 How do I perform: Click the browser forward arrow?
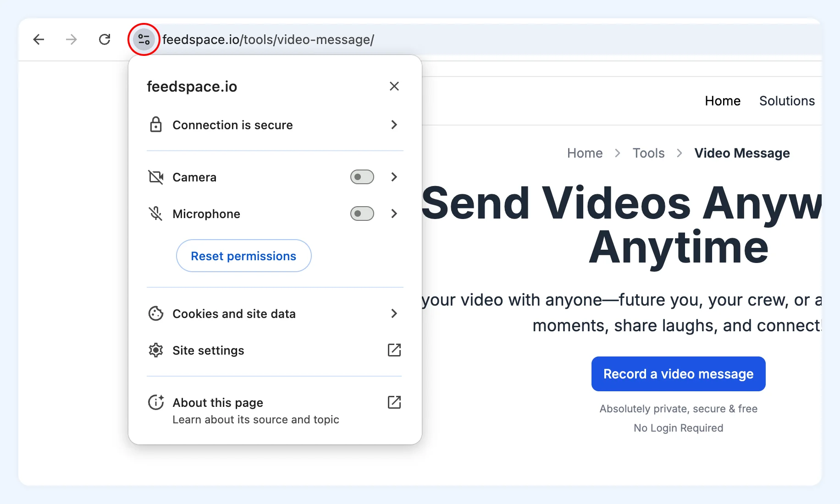72,39
